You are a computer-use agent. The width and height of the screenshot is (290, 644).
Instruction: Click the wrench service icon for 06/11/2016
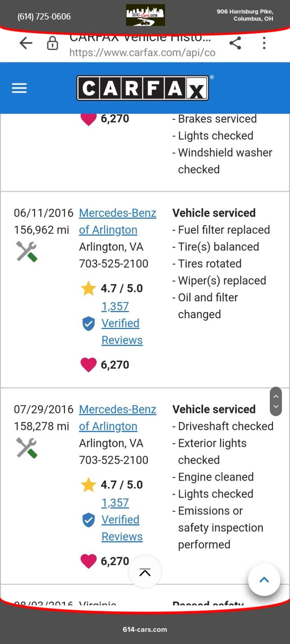(x=26, y=251)
